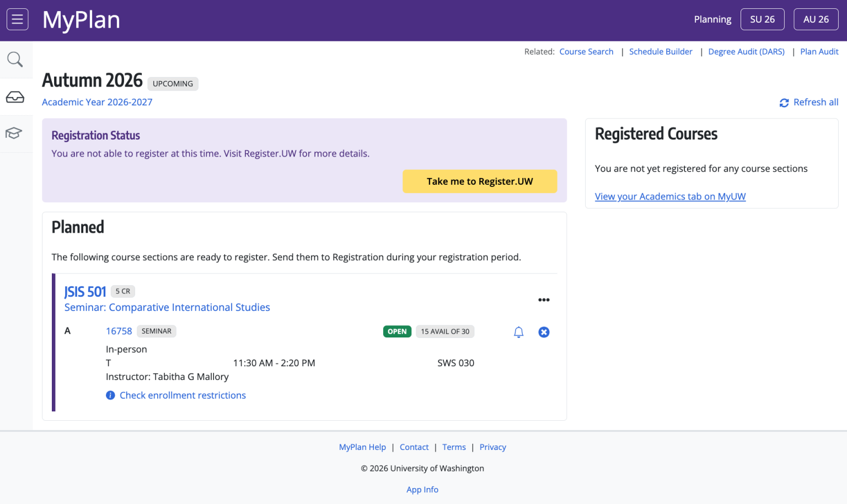The image size is (847, 504).
Task: Click the 5 CR credits badge
Action: tap(123, 291)
